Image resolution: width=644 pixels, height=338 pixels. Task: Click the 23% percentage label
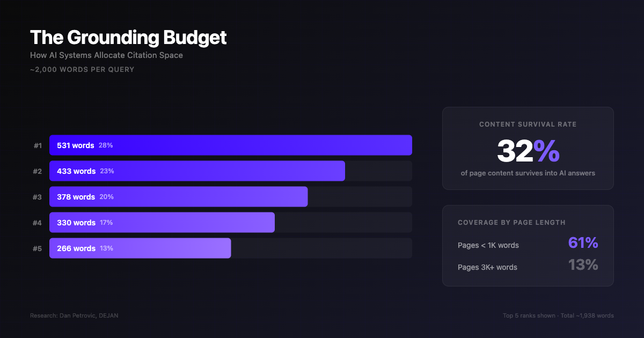pos(106,171)
